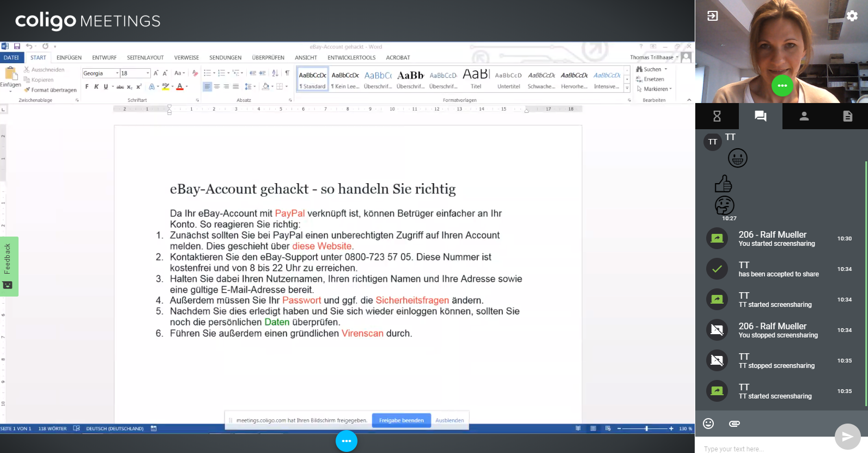Adjust the Word zoom slider
The image size is (868, 453).
(646, 428)
